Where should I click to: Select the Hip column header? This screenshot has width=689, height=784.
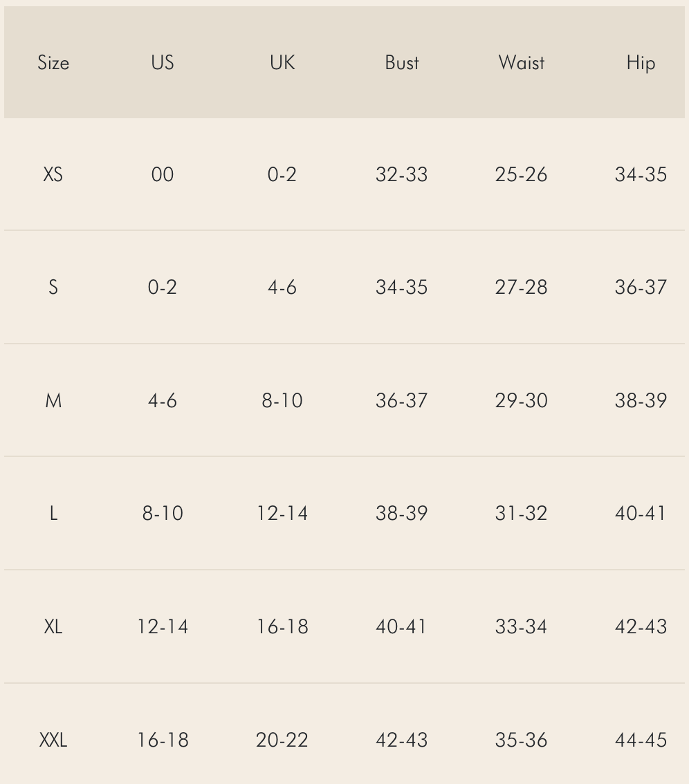(x=641, y=64)
